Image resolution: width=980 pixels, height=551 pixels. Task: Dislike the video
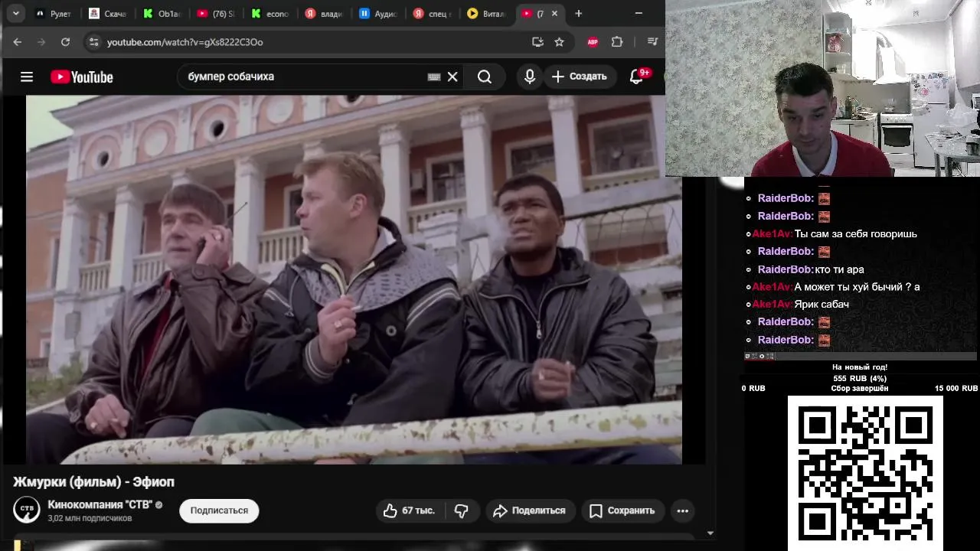point(462,510)
